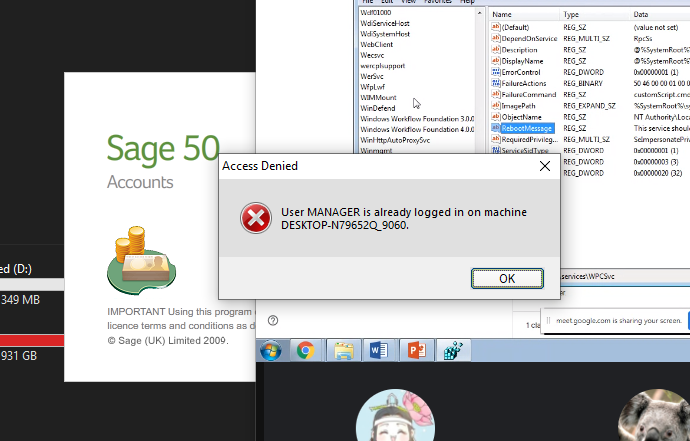Click the red drive usage bar above 931 GB

(32, 340)
